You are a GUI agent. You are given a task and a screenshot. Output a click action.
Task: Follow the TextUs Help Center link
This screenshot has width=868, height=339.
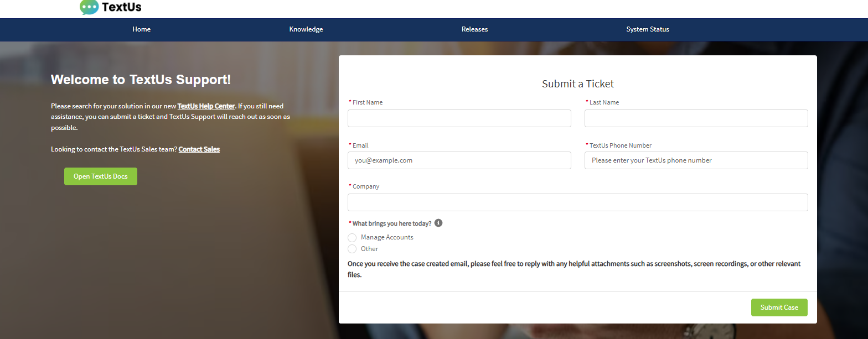coord(206,106)
